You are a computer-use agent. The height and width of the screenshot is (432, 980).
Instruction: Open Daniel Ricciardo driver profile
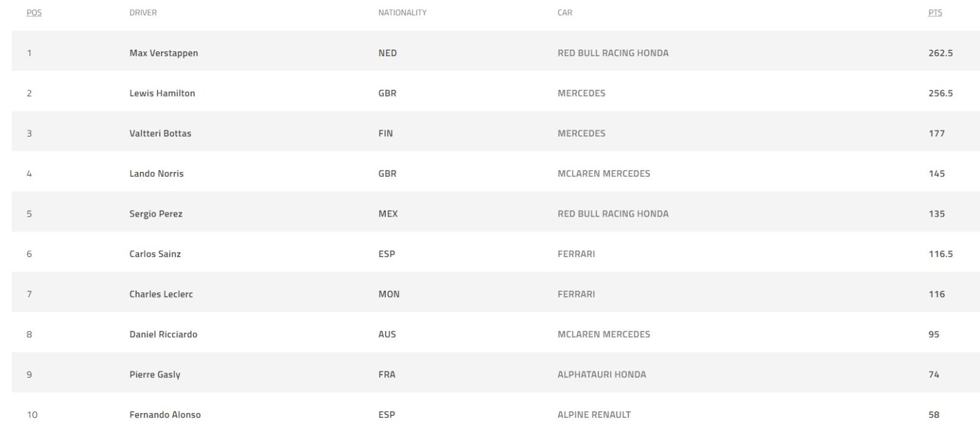click(163, 335)
